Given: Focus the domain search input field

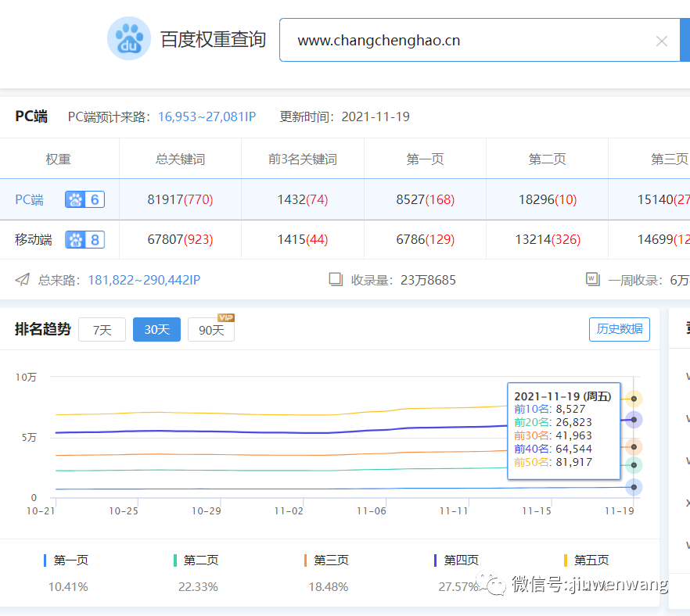Looking at the screenshot, I should click(x=480, y=40).
